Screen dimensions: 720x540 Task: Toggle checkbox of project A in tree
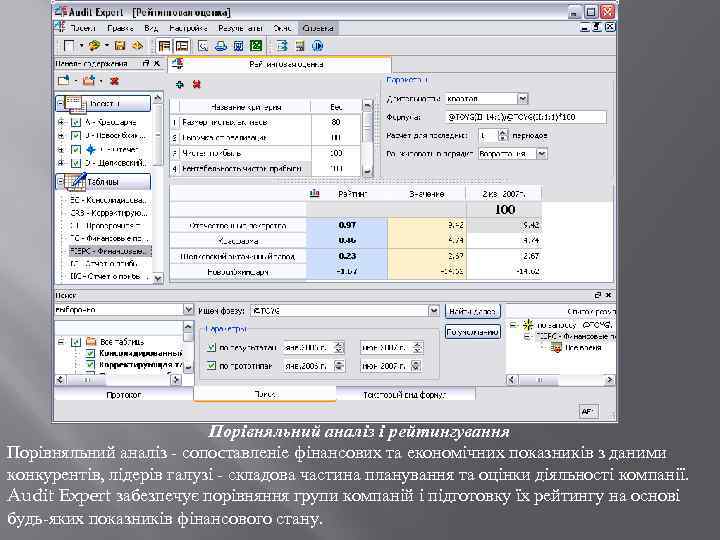pos(76,122)
